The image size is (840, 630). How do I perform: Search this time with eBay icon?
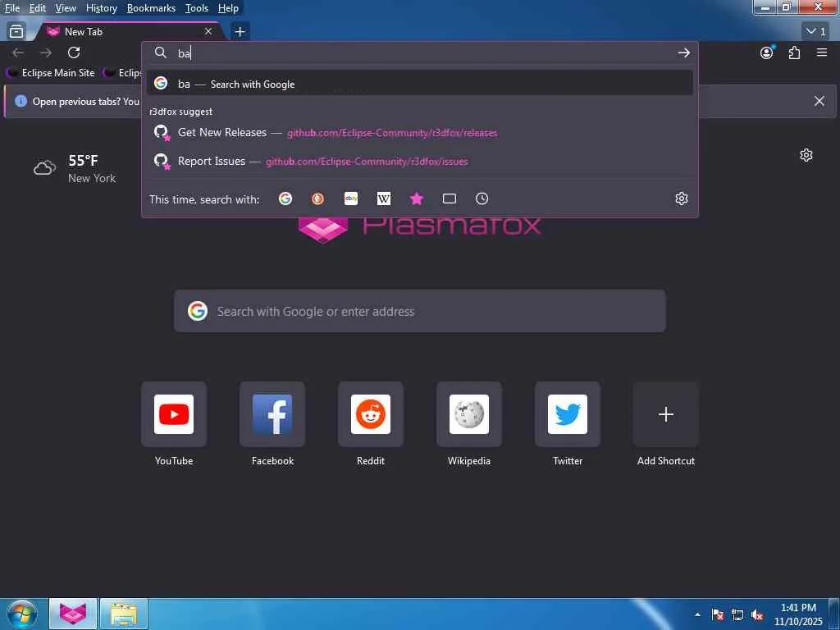[x=351, y=199]
